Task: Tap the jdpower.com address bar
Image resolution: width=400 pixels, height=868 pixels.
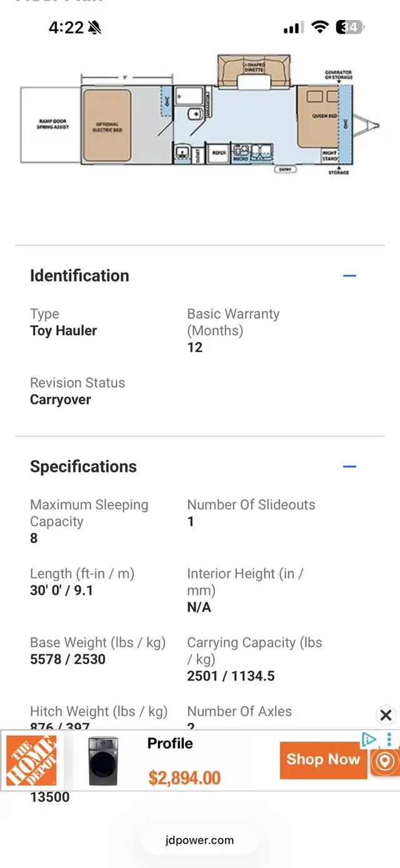Action: (200, 840)
